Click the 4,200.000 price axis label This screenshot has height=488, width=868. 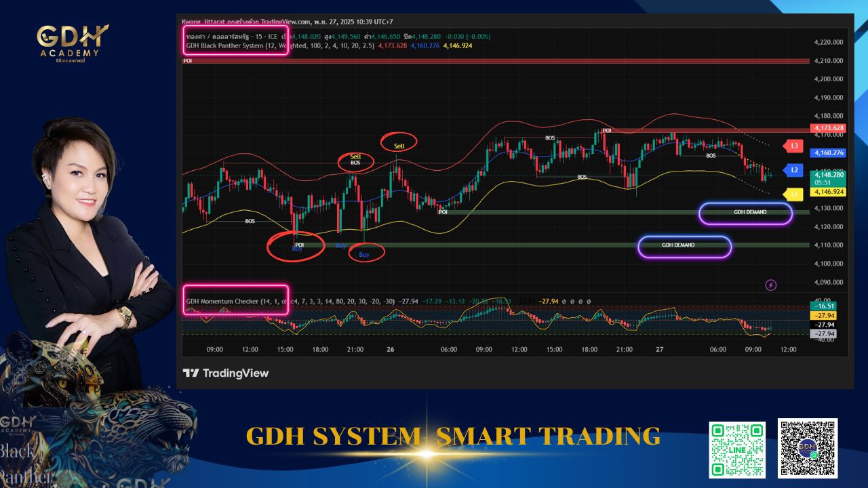828,79
